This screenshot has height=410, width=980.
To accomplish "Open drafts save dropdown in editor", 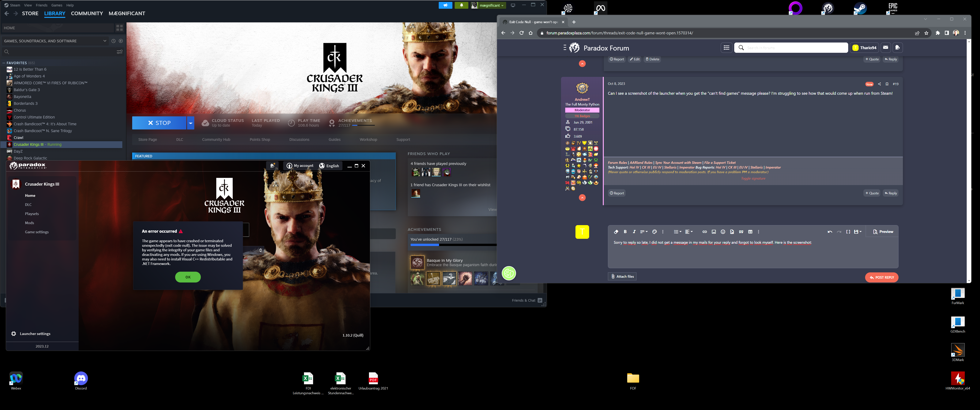I will tap(857, 232).
